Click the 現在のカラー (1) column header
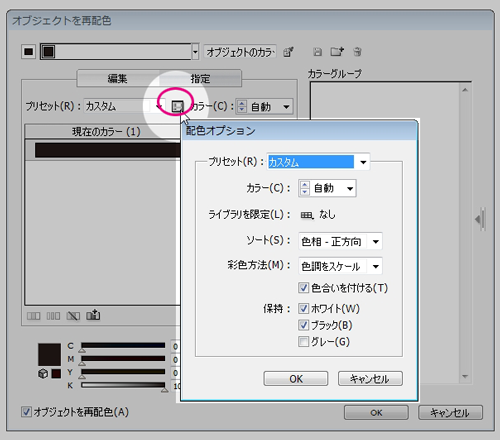This screenshot has height=440, width=500. coord(103,132)
